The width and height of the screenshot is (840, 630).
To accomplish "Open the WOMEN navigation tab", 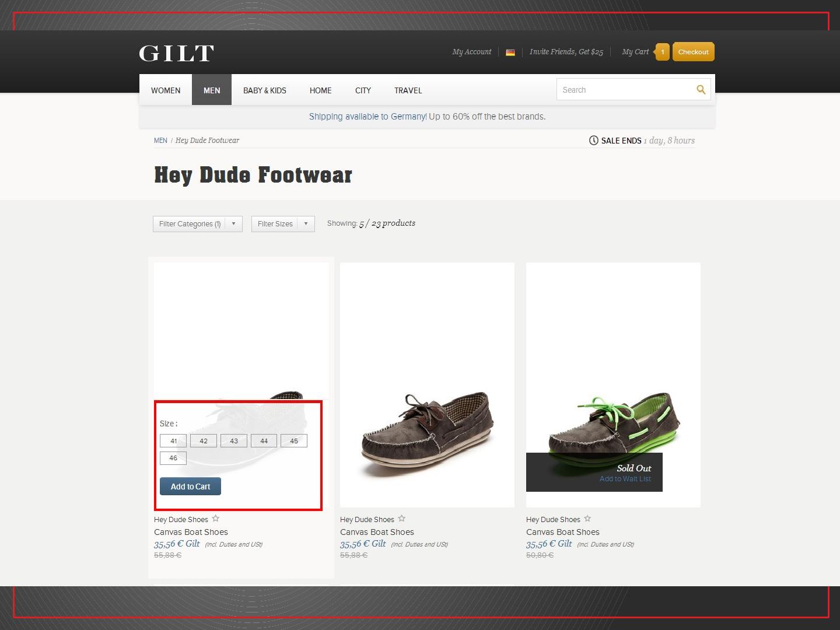I will click(166, 90).
